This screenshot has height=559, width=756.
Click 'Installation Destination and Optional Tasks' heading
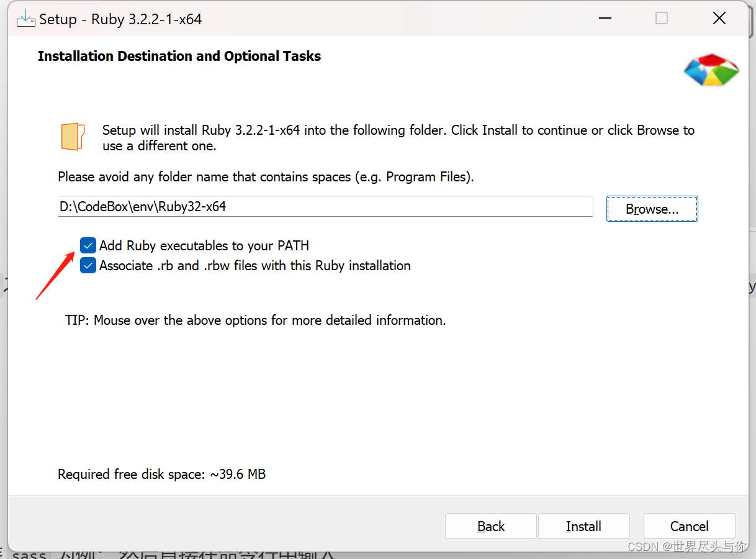179,56
